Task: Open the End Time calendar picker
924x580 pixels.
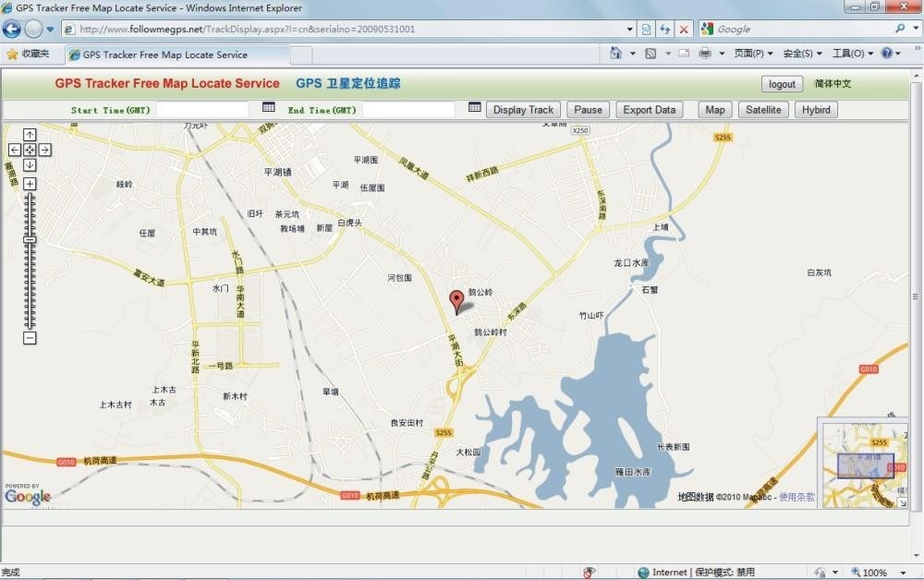Action: click(474, 108)
